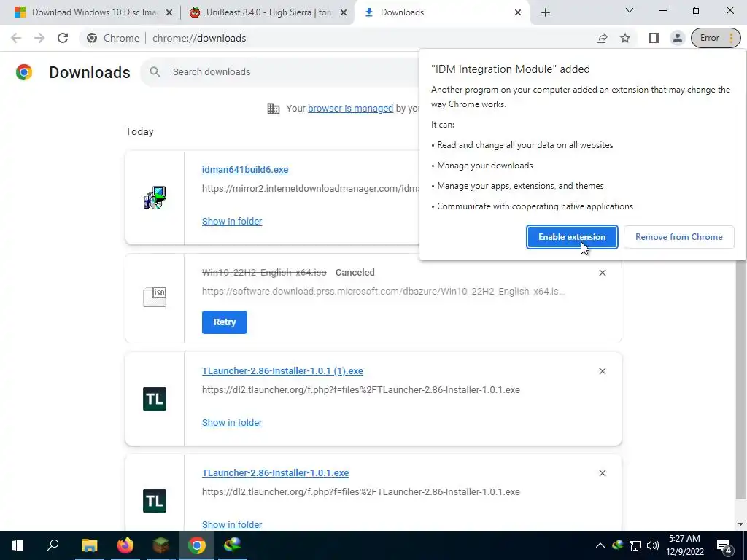This screenshot has width=747, height=560.
Task: Open the Minecraft block taskbar icon
Action: coord(161,545)
